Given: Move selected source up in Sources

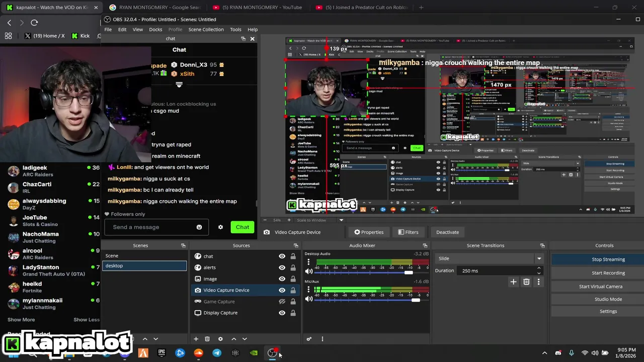Looking at the screenshot, I should pos(233,339).
